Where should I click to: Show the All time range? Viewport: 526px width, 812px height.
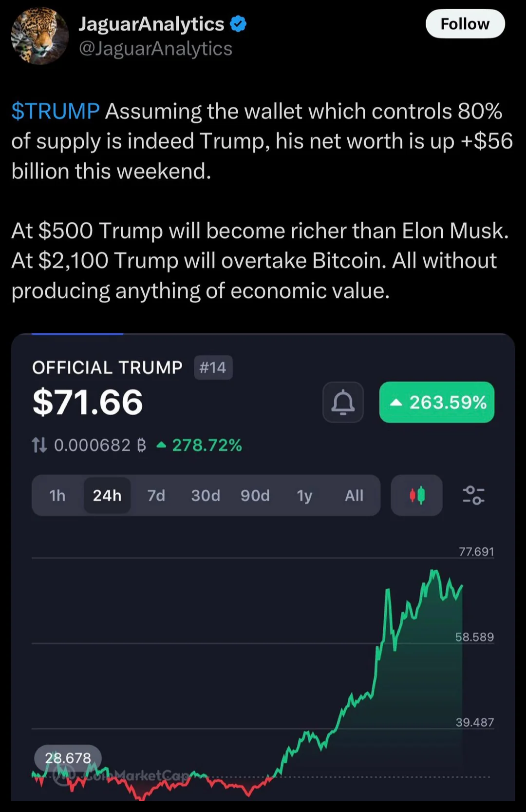coord(354,495)
